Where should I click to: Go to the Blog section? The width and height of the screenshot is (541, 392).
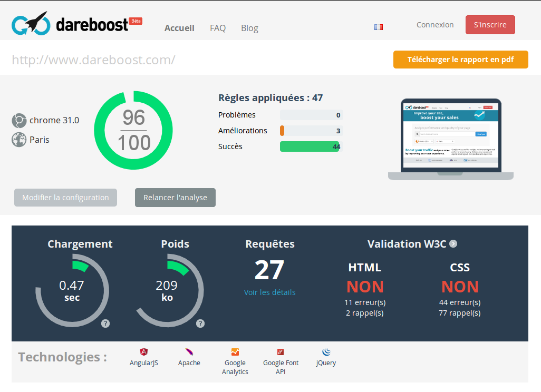pyautogui.click(x=249, y=28)
